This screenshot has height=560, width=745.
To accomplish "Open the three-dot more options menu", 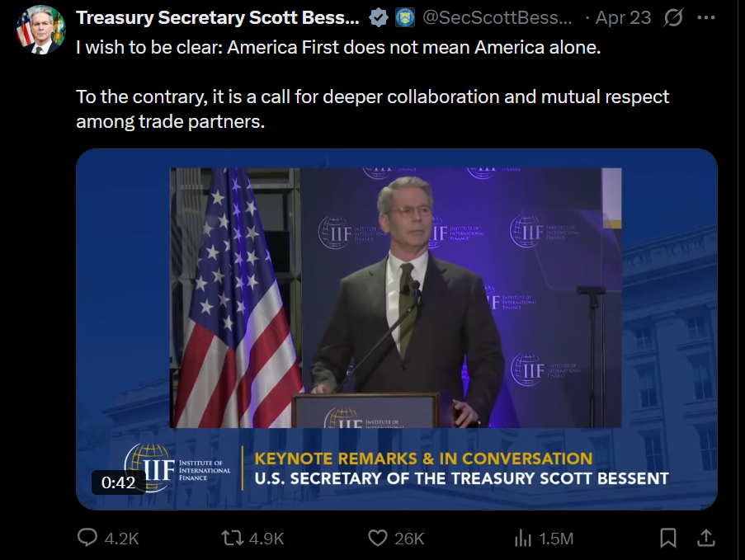I will pyautogui.click(x=705, y=18).
